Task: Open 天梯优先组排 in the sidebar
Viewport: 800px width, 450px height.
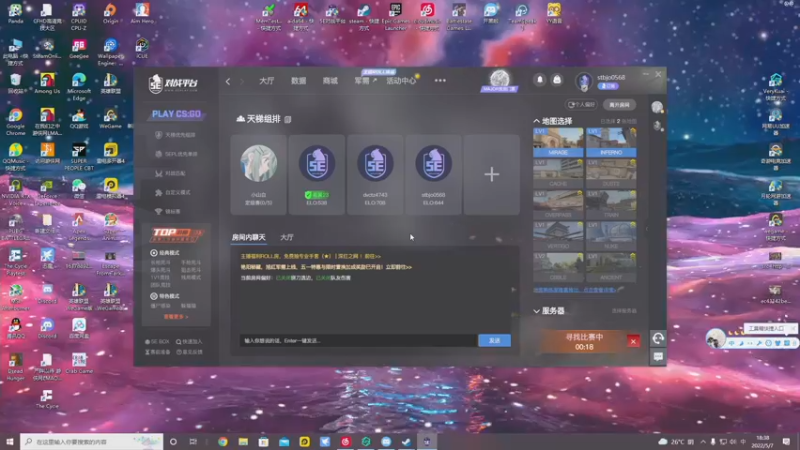Action: click(176, 135)
